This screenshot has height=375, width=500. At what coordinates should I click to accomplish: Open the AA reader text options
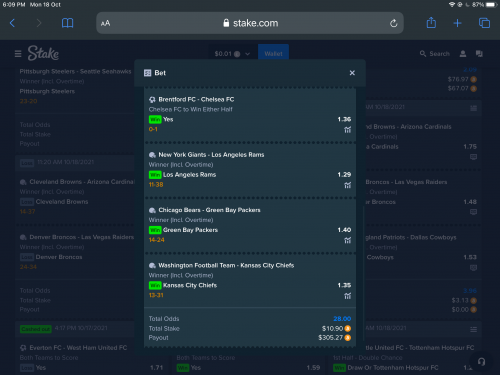pos(105,23)
